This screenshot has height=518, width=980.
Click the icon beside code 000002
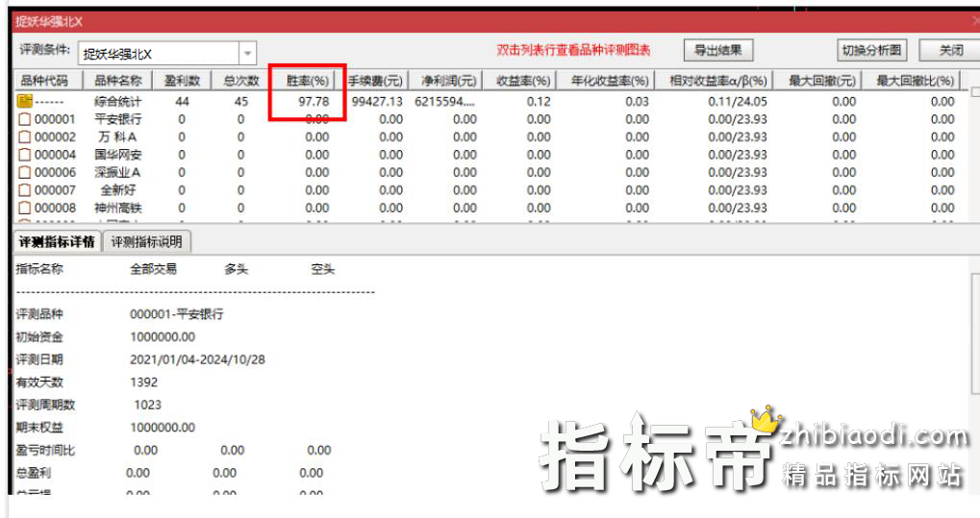24,136
